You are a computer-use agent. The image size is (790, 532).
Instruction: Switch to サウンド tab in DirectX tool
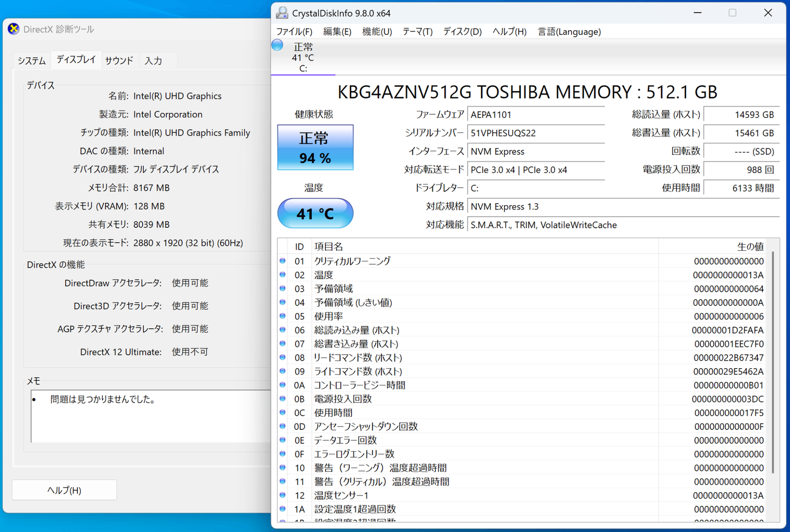pos(119,61)
